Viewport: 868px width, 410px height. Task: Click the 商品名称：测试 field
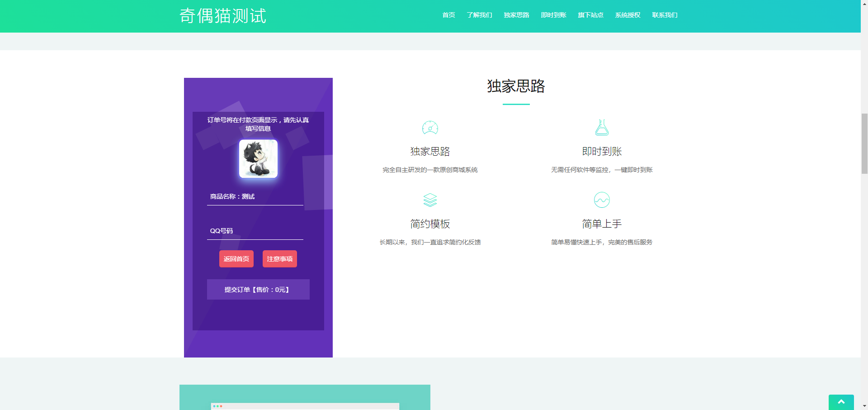(x=255, y=196)
